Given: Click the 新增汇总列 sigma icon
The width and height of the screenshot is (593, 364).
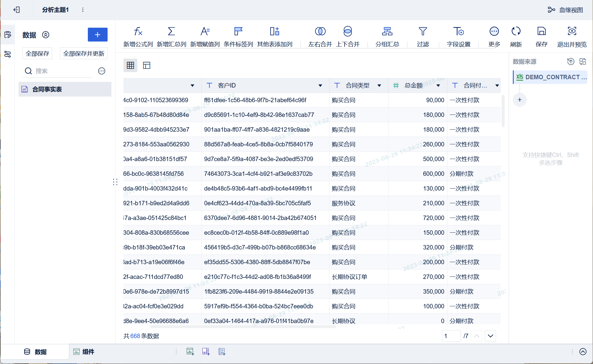Looking at the screenshot, I should coord(171,32).
